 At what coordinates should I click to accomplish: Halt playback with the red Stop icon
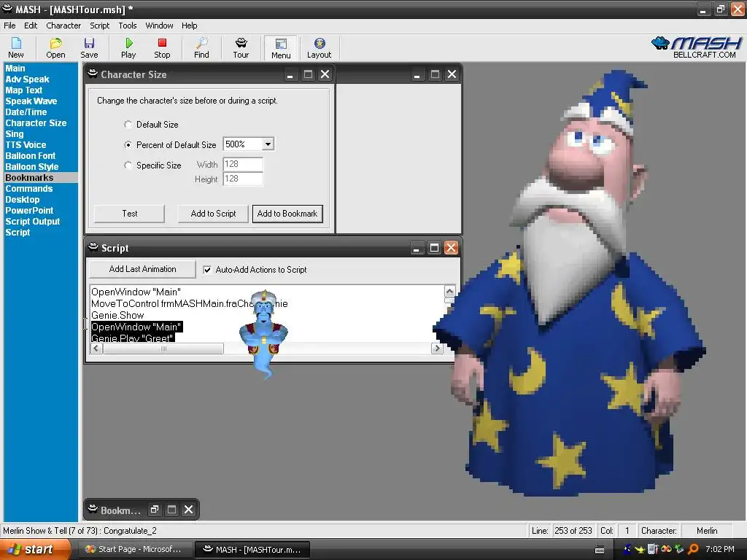pos(162,48)
